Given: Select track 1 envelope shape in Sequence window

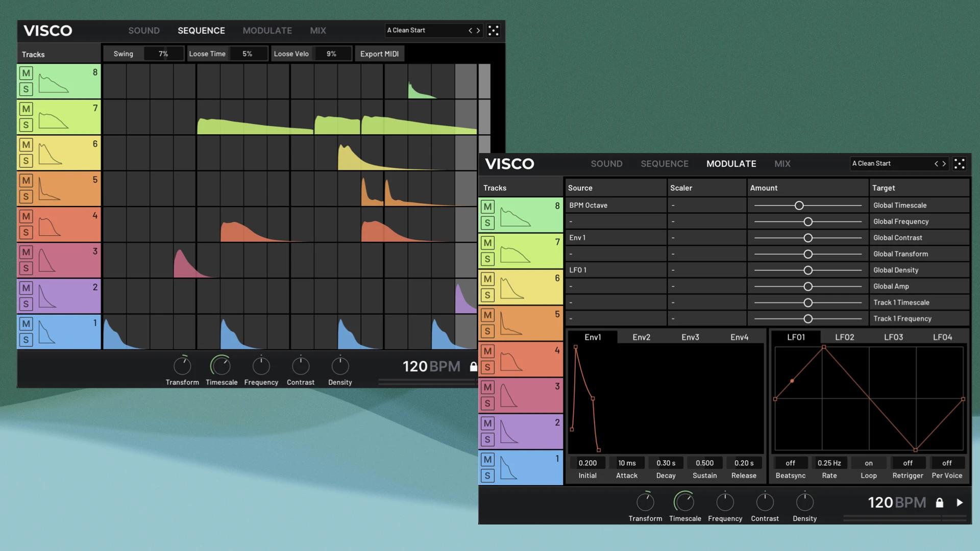Looking at the screenshot, I should click(x=46, y=332).
